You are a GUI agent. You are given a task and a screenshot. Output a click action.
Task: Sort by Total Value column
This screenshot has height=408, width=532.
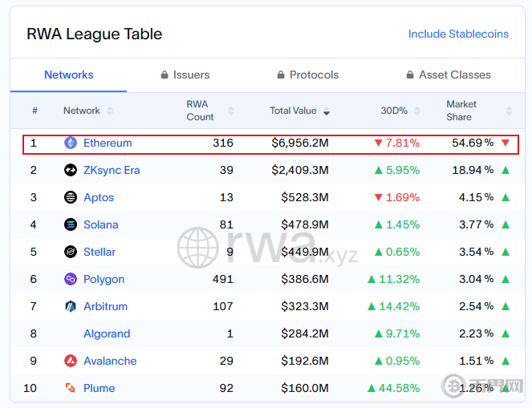(x=327, y=111)
